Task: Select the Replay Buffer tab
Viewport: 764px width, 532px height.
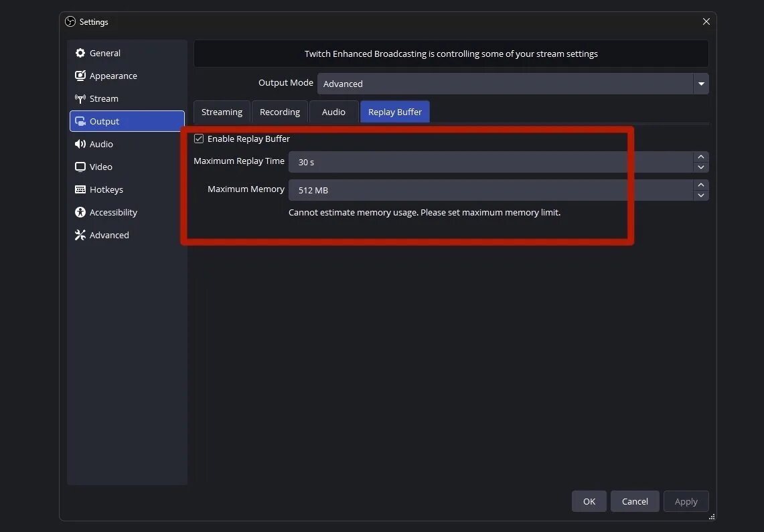Action: coord(394,112)
